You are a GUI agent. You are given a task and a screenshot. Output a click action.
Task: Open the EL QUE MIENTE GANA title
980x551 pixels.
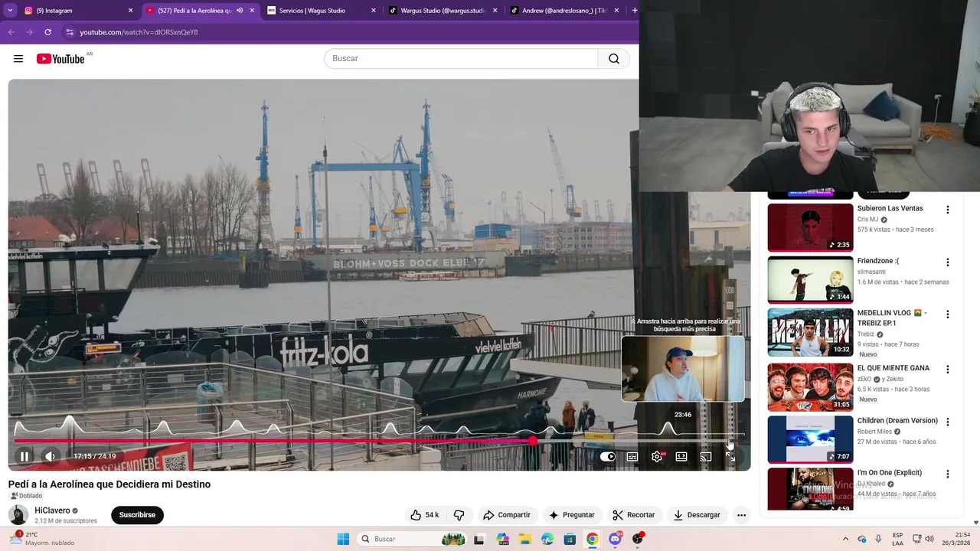[893, 368]
